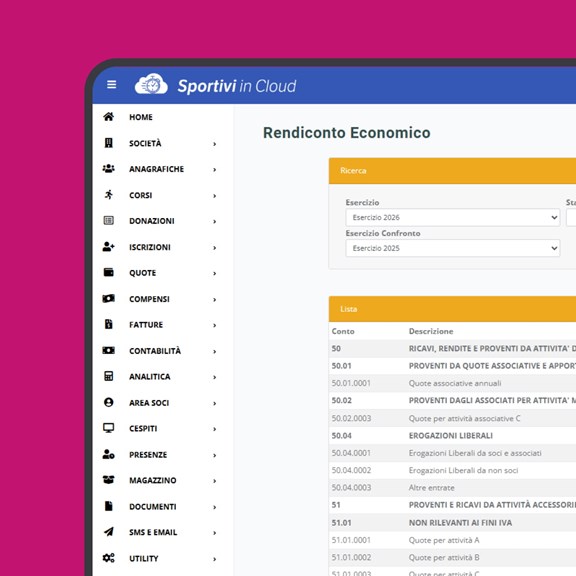576x576 pixels.
Task: Click the Donazioni list icon
Action: (108, 221)
